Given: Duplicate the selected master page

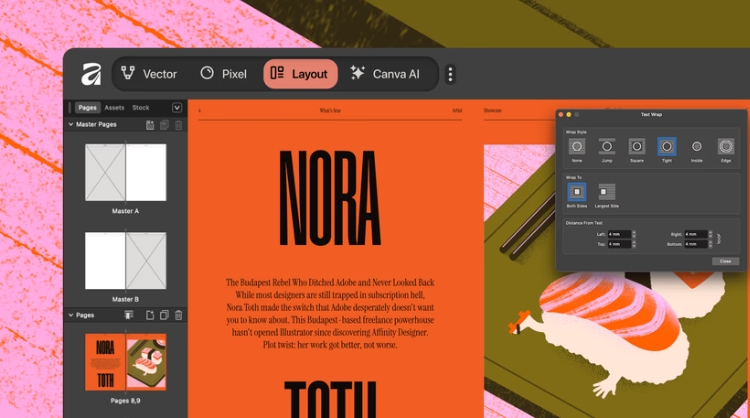Looking at the screenshot, I should pos(164,125).
